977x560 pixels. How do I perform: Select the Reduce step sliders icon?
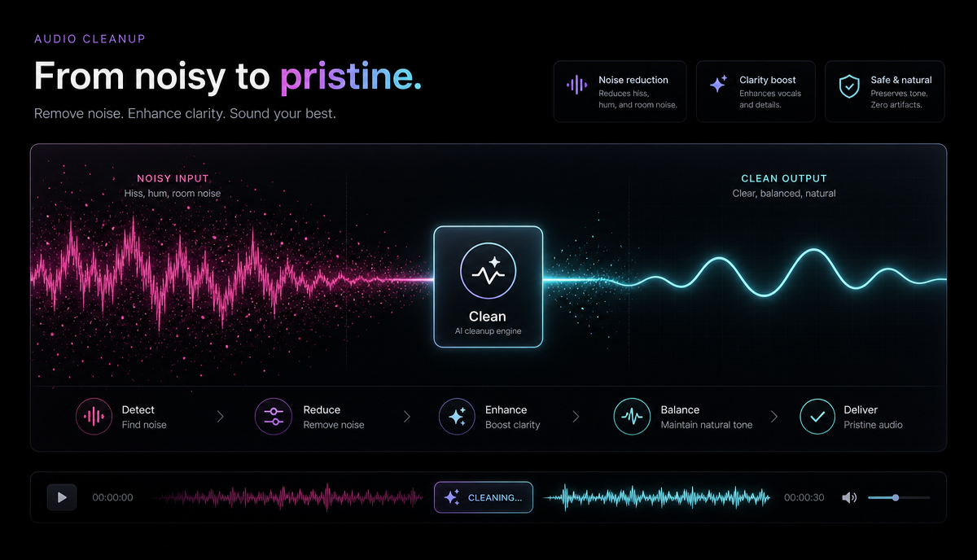tap(274, 417)
